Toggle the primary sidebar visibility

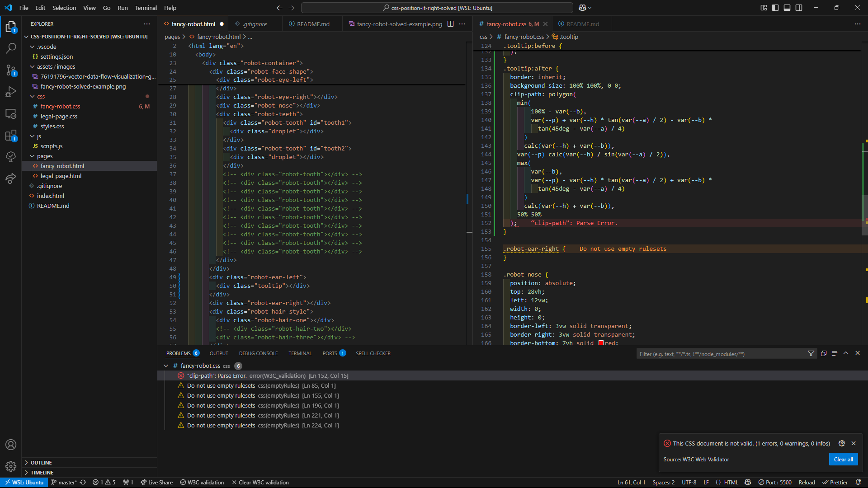pos(775,8)
